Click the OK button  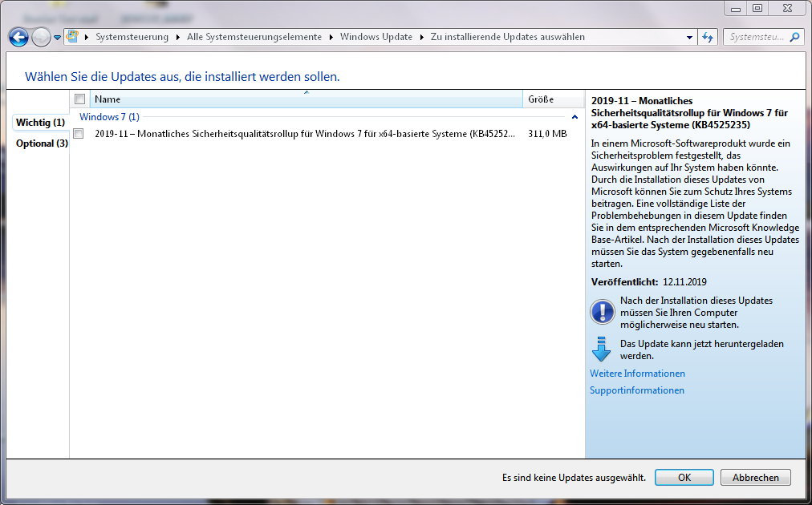click(x=684, y=477)
